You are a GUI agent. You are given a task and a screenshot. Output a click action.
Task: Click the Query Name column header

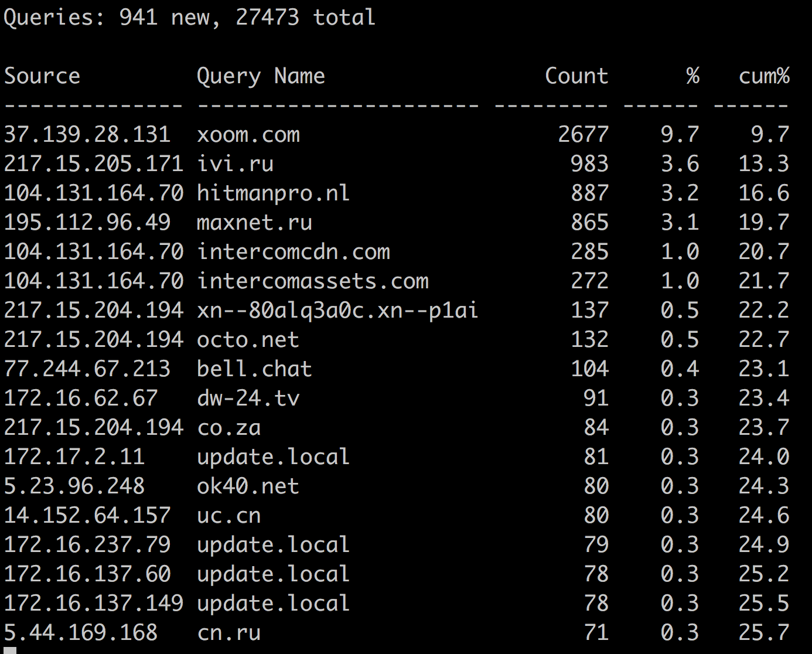[x=261, y=76]
